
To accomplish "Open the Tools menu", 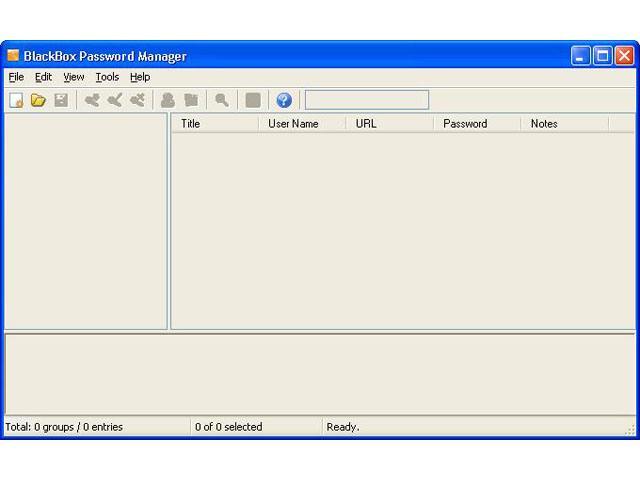I will pyautogui.click(x=107, y=77).
